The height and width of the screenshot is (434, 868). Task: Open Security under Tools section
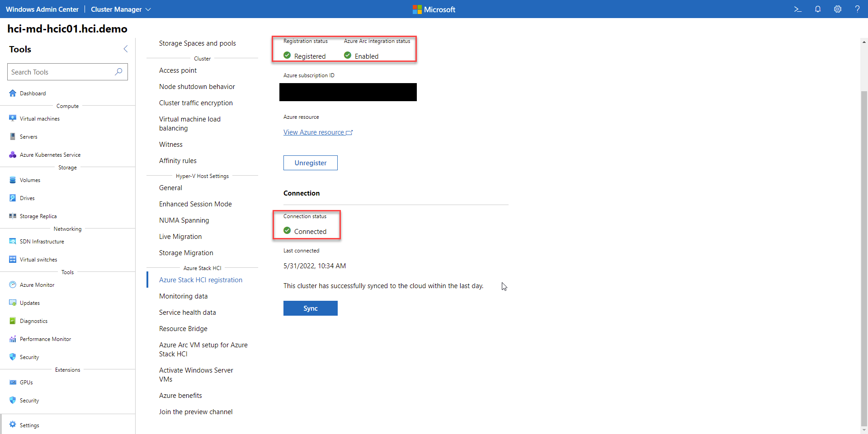[x=29, y=357]
